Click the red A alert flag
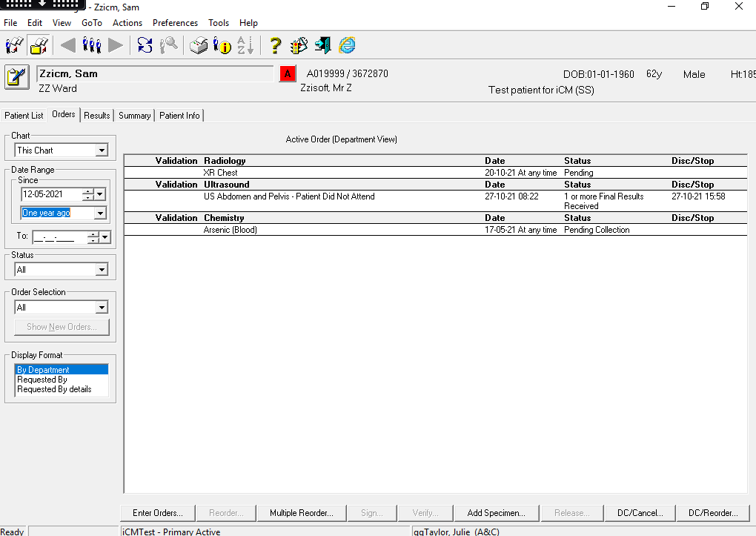This screenshot has width=756, height=536. 288,74
